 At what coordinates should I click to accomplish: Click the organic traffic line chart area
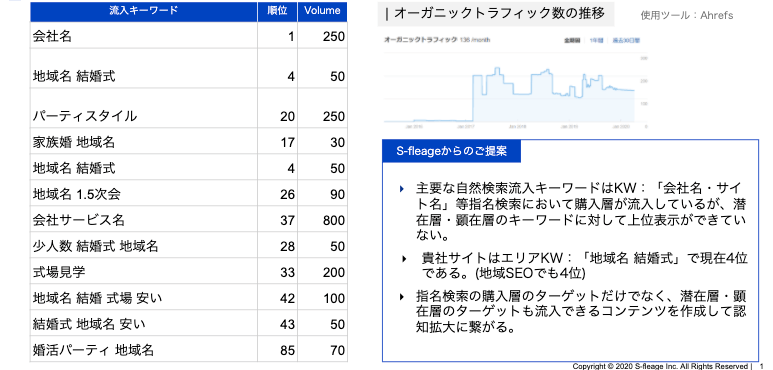(515, 91)
